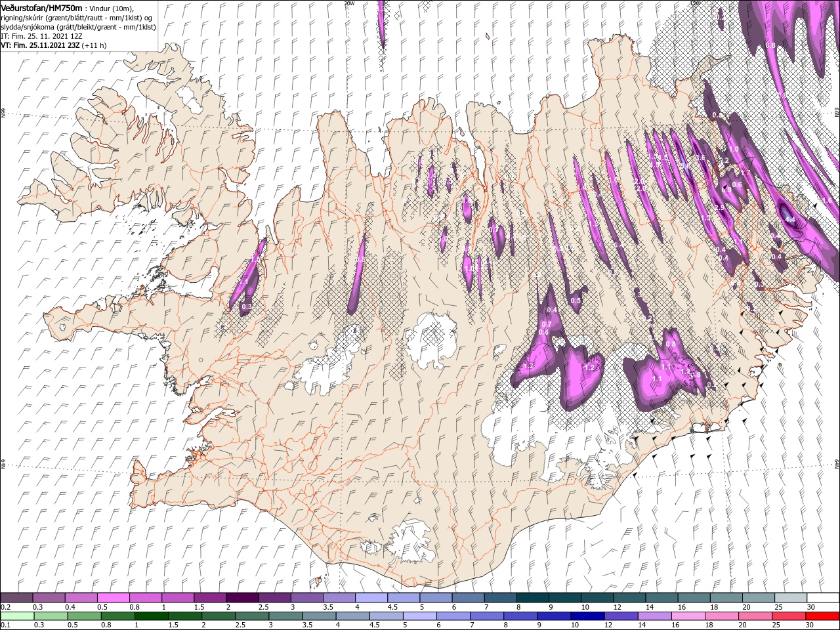Click the white 30 swatch ending the upper legend row

coord(823,598)
